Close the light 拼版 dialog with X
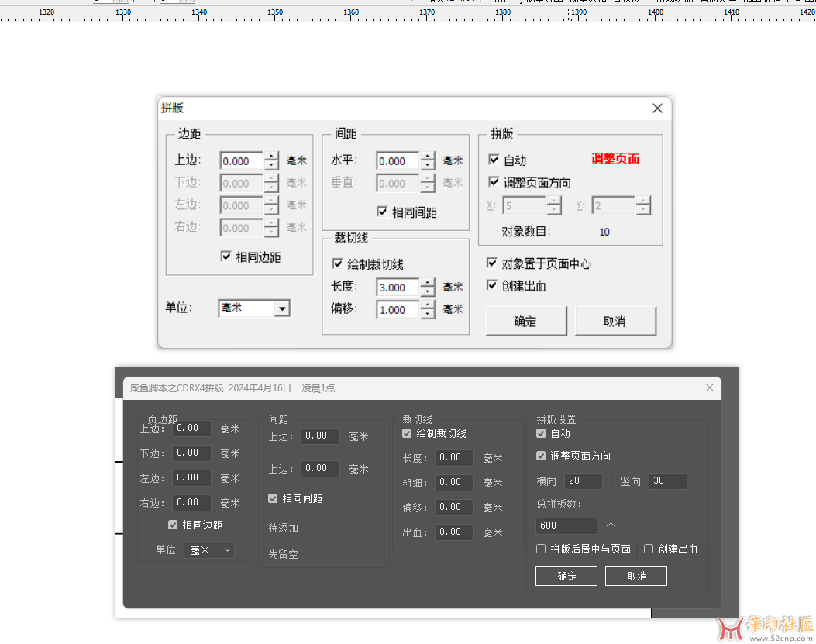 coord(657,108)
